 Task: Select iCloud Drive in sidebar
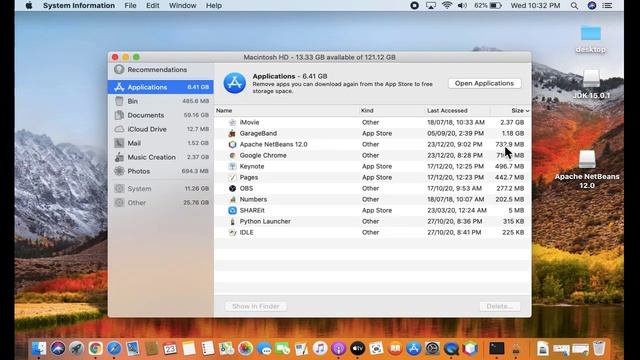click(160, 129)
